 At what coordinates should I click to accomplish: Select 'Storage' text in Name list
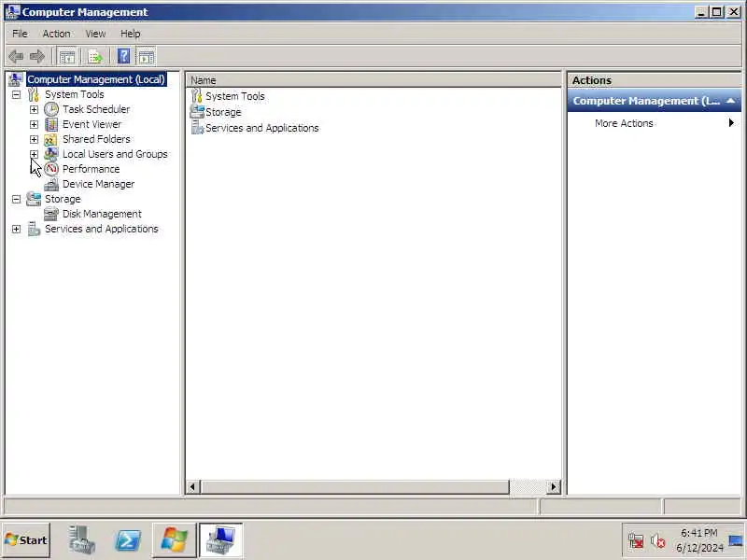point(223,112)
